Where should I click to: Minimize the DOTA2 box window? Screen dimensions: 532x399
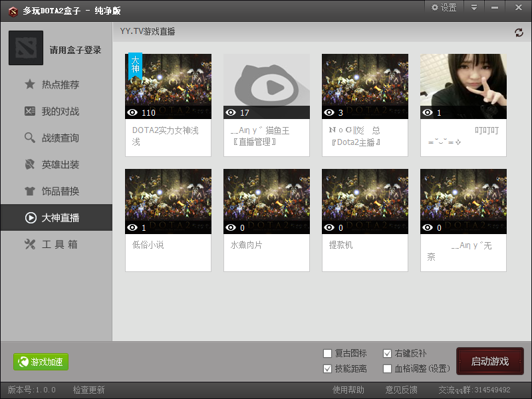point(495,7)
